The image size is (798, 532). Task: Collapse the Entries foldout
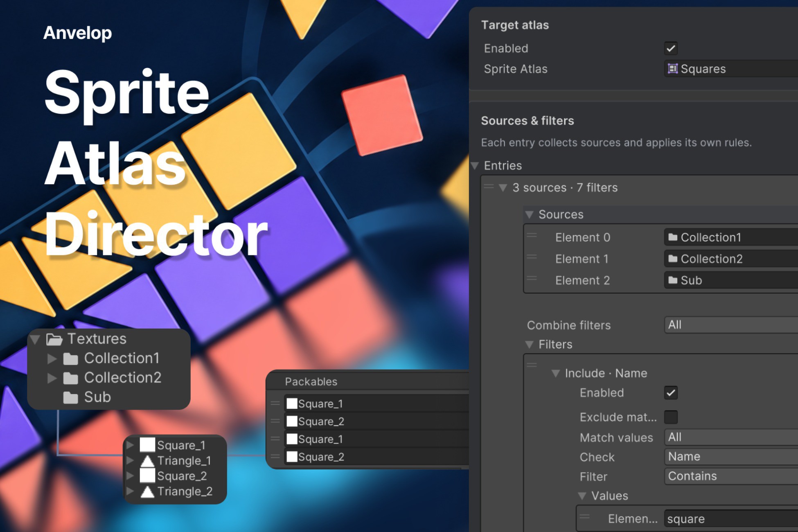click(x=475, y=166)
